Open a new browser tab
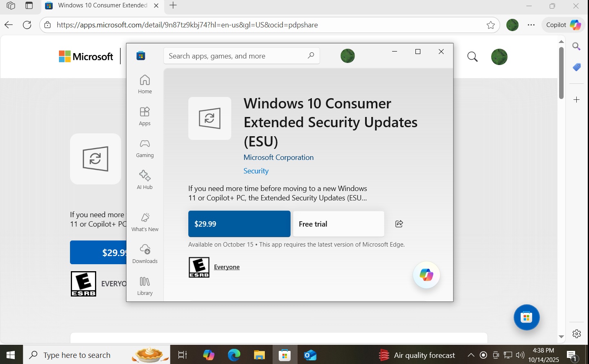This screenshot has height=364, width=589. coord(173,6)
